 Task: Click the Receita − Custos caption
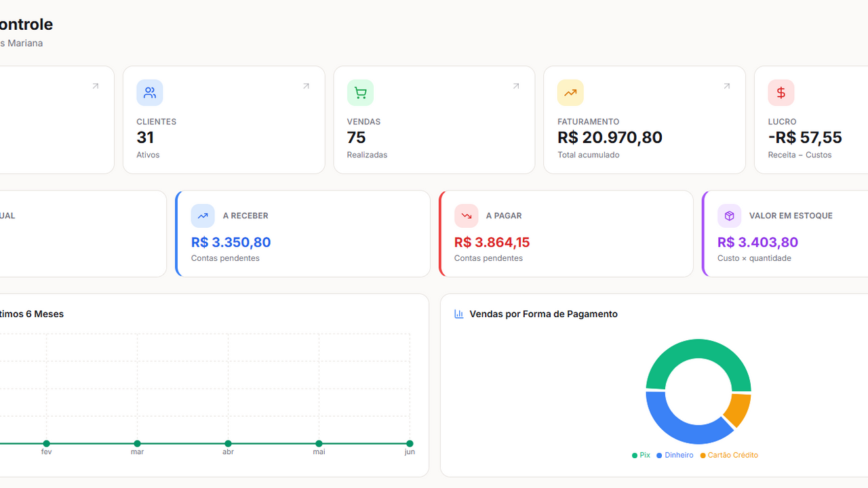(x=800, y=155)
